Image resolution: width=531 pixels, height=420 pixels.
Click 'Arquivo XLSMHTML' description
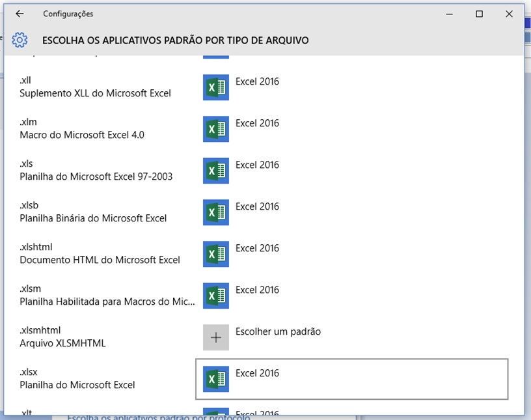pos(62,343)
